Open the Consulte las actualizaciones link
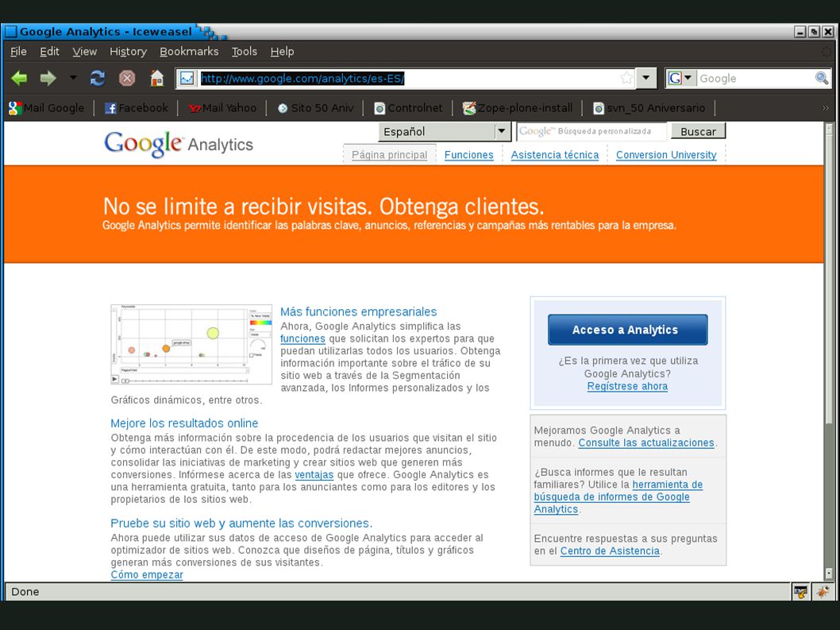840x630 pixels. pos(646,443)
